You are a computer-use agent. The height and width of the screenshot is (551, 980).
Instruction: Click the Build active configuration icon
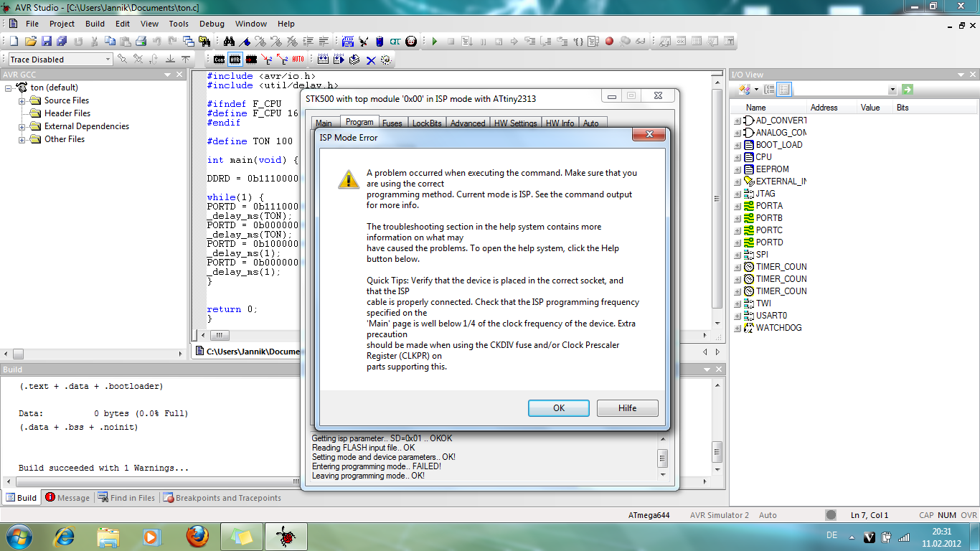coord(323,59)
